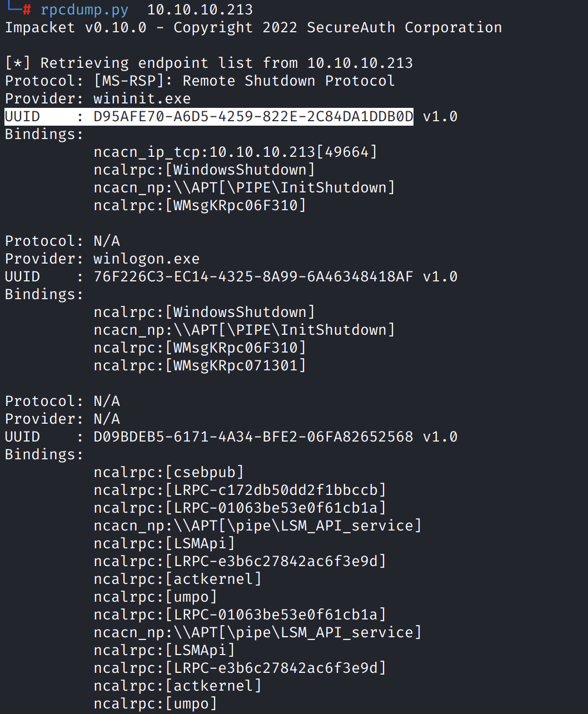Click the Bindings label under the wininit.exe provider

[x=44, y=135]
